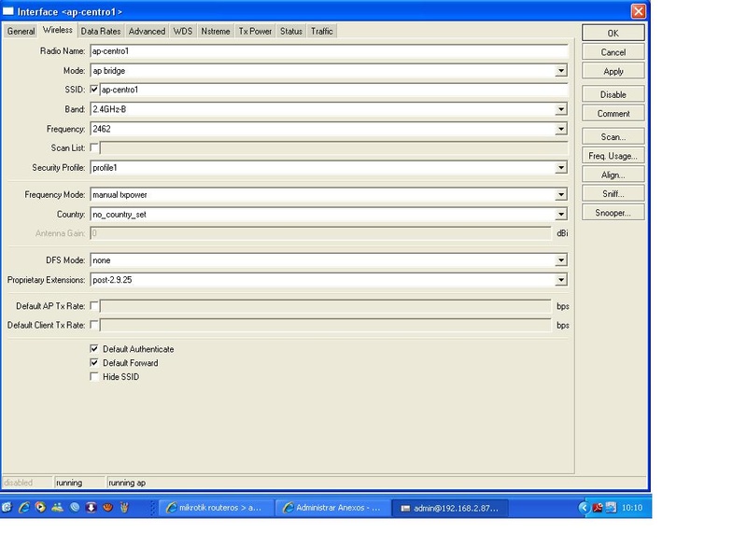Image resolution: width=747 pixels, height=560 pixels.
Task: Open the Align... tool
Action: [613, 175]
